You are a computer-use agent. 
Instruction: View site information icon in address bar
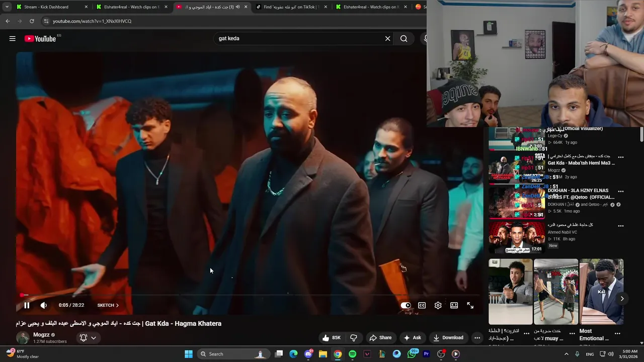46,21
